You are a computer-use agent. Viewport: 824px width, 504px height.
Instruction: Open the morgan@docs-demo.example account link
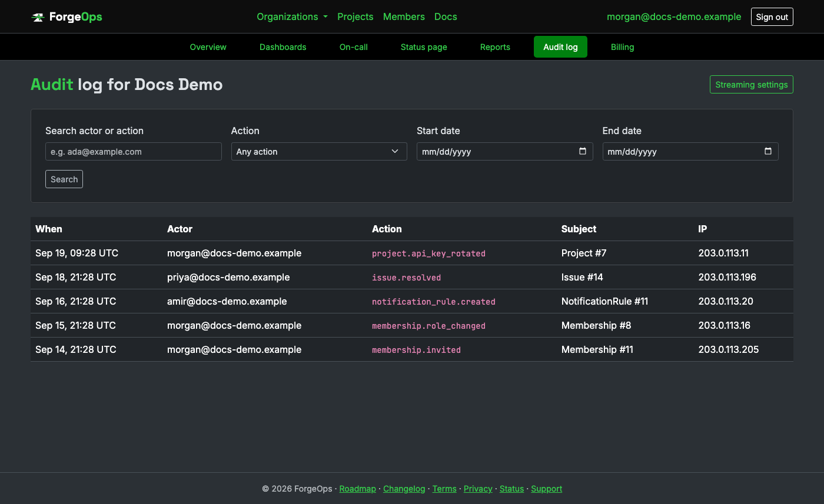point(674,16)
